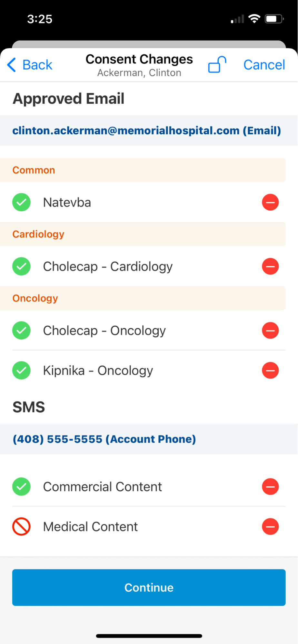Viewport: 298px width, 644px height.
Task: Tap the clinton.ackerman email address row
Action: tap(147, 130)
